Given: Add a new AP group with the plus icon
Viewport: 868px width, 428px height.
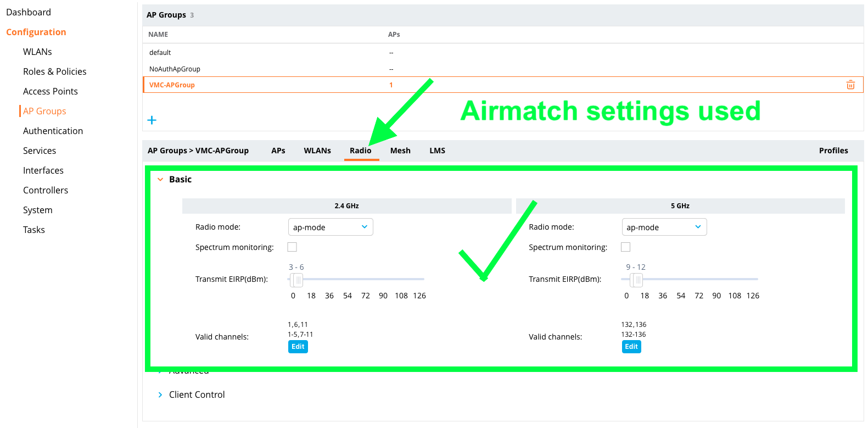Looking at the screenshot, I should [x=152, y=120].
